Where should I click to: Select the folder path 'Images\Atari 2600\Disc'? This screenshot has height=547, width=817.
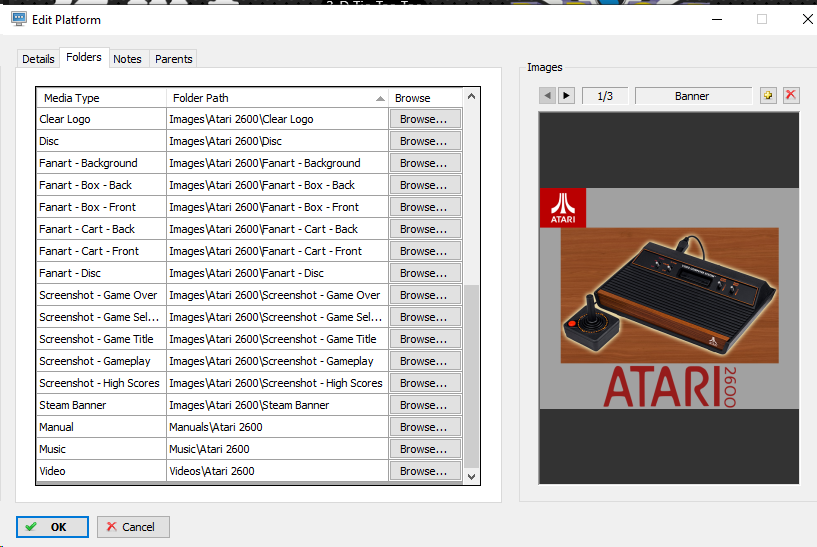pyautogui.click(x=277, y=141)
